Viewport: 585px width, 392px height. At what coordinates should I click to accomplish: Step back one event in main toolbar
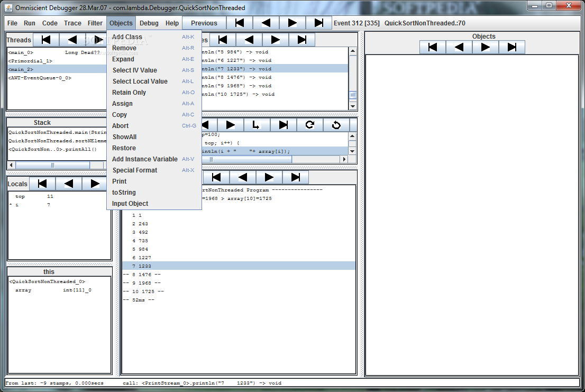pyautogui.click(x=266, y=23)
